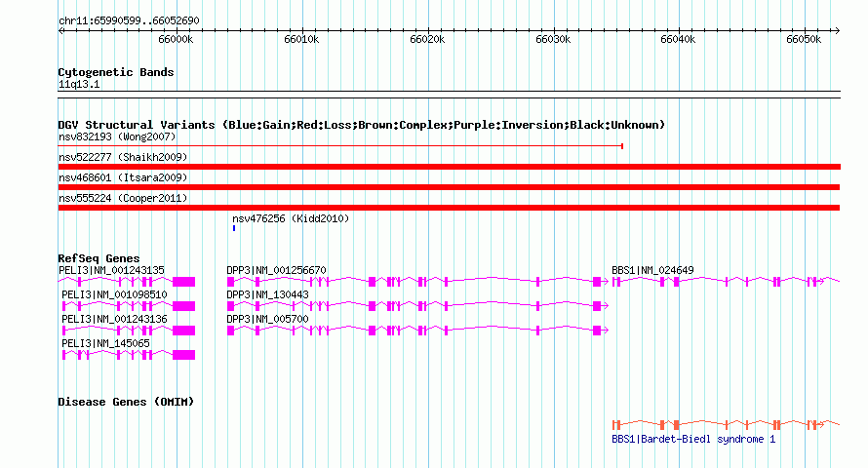
Task: Click the nsv476256 (Kidd2010) variant label
Action: [291, 218]
